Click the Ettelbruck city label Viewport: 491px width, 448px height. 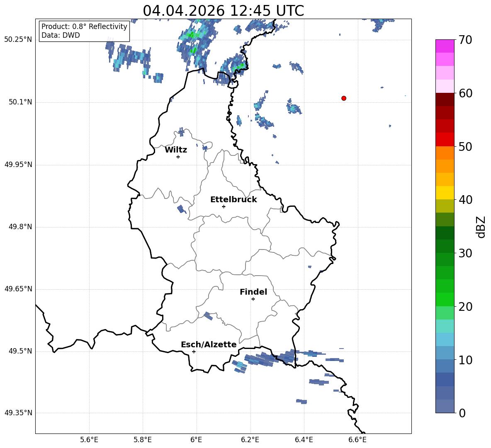pyautogui.click(x=233, y=200)
